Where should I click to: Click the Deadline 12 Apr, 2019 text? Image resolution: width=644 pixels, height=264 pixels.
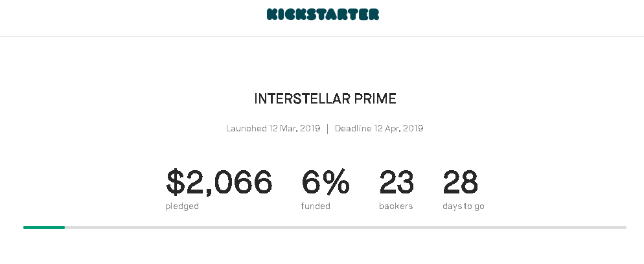(x=378, y=128)
